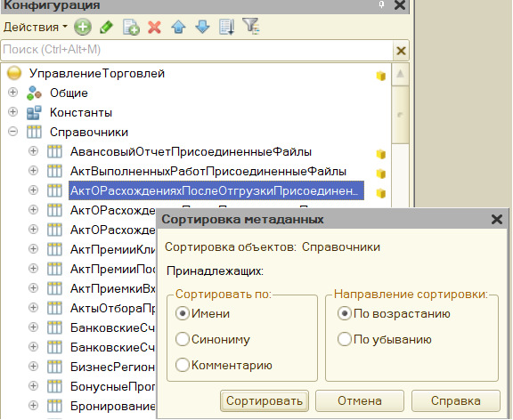
Task: Expand the highlighted АктОРасхожденияхПослеОтгрузки node
Action: click(33, 190)
